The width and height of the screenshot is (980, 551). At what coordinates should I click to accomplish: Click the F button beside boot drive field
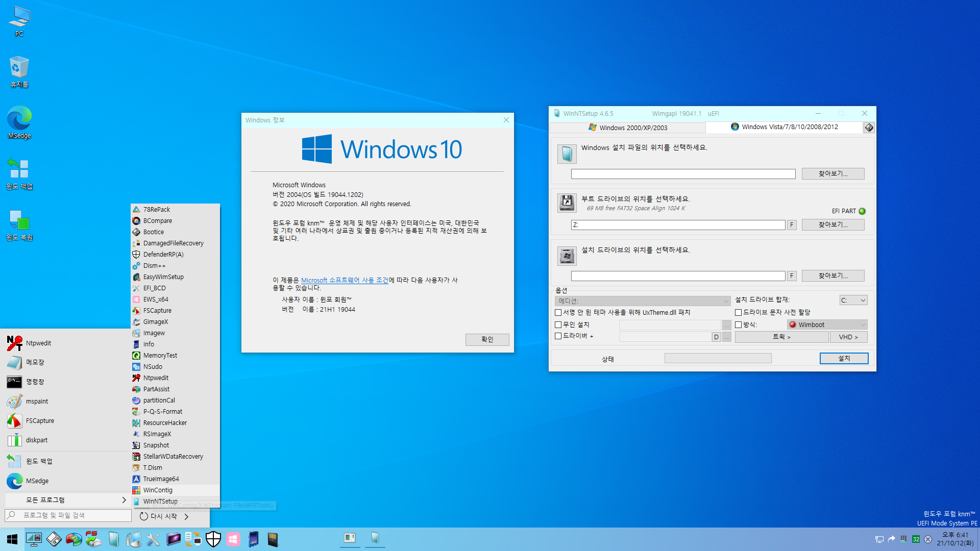[x=792, y=225]
